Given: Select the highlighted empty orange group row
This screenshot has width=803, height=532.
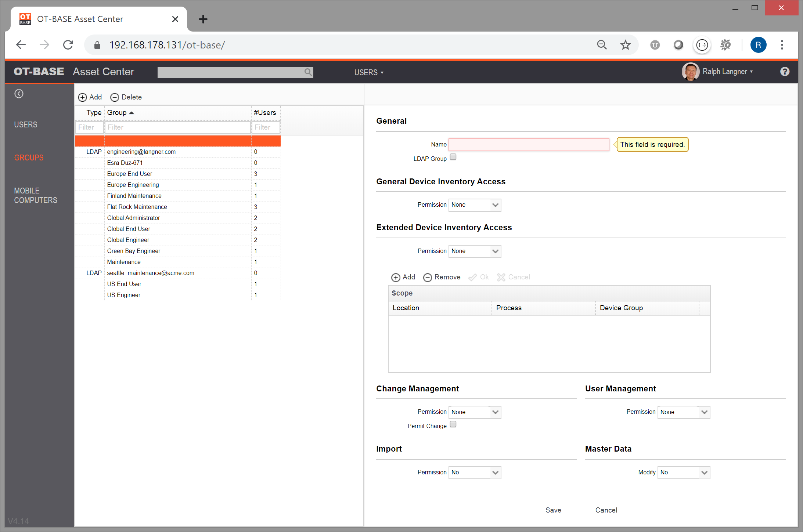Looking at the screenshot, I should (178, 141).
